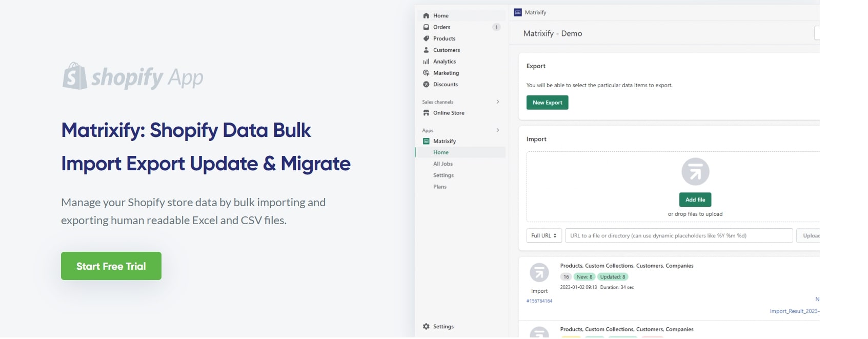Open Analytics in the sidebar menu

[x=445, y=62]
